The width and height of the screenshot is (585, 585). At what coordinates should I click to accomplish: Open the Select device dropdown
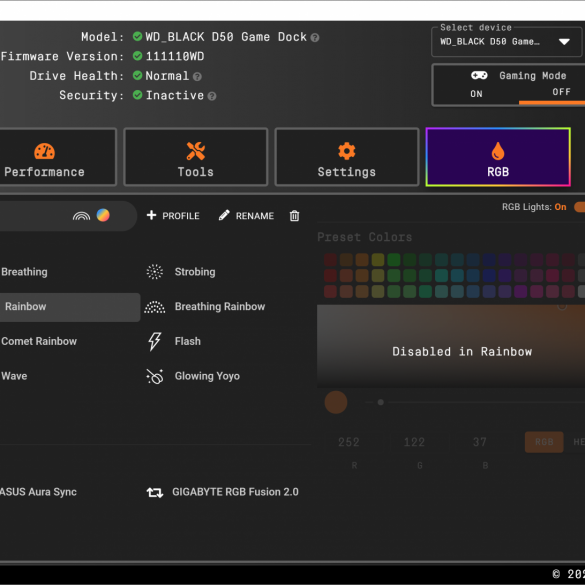point(507,42)
